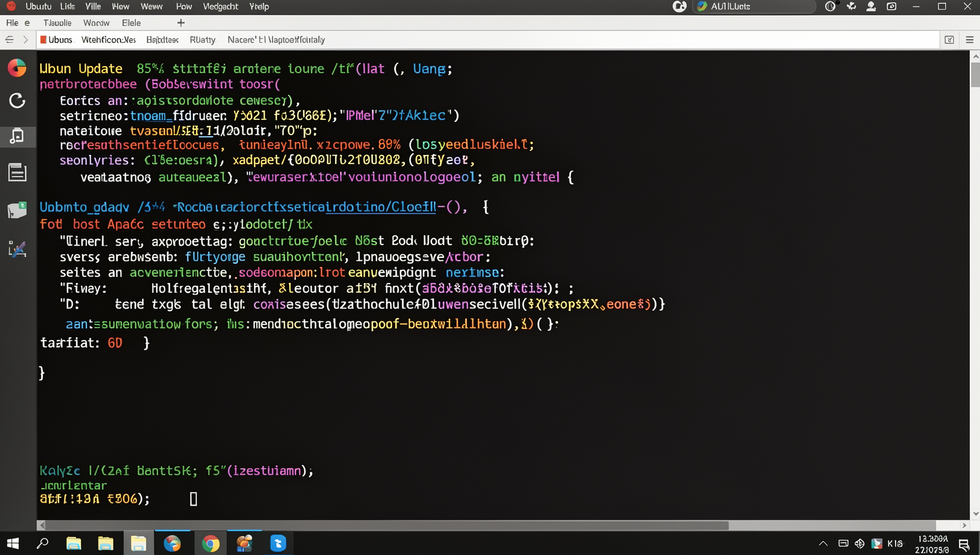The width and height of the screenshot is (980, 555).
Task: Select the Ubuos bookmark item
Action: 56,40
